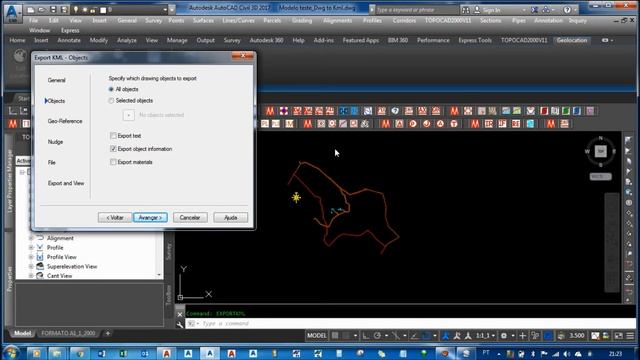Expand the Profile View tree node
Screen dimensions: 640x360
pos(31,257)
